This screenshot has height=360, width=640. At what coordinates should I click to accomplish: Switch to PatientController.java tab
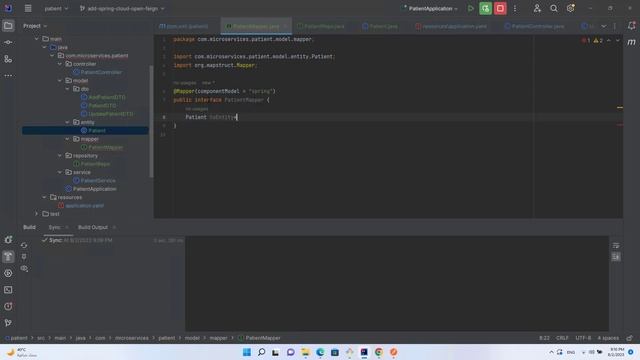(x=534, y=26)
